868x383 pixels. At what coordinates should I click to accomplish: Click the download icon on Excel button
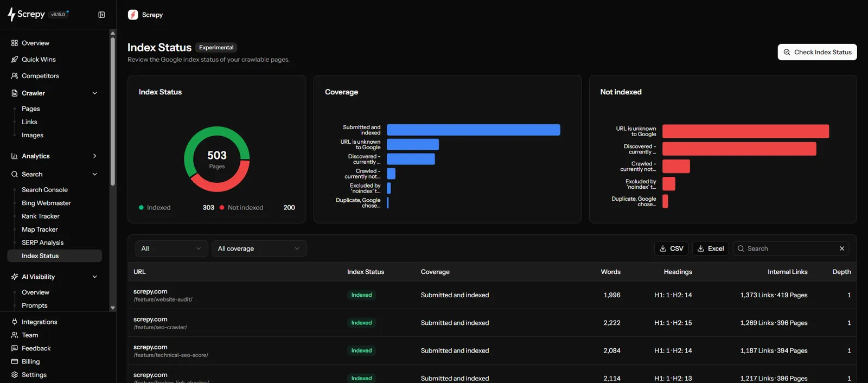tap(701, 248)
